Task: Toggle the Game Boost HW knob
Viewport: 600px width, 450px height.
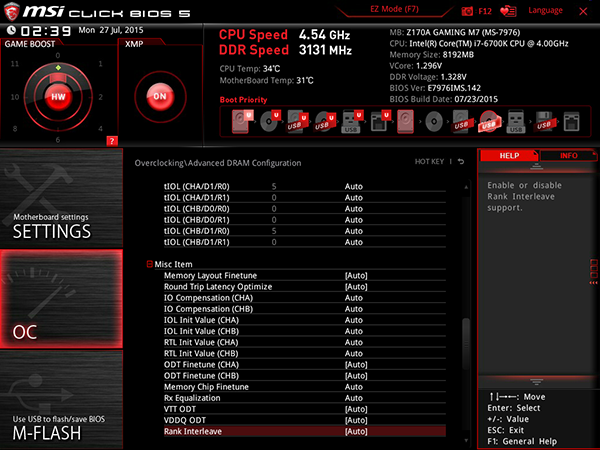Action: (58, 97)
